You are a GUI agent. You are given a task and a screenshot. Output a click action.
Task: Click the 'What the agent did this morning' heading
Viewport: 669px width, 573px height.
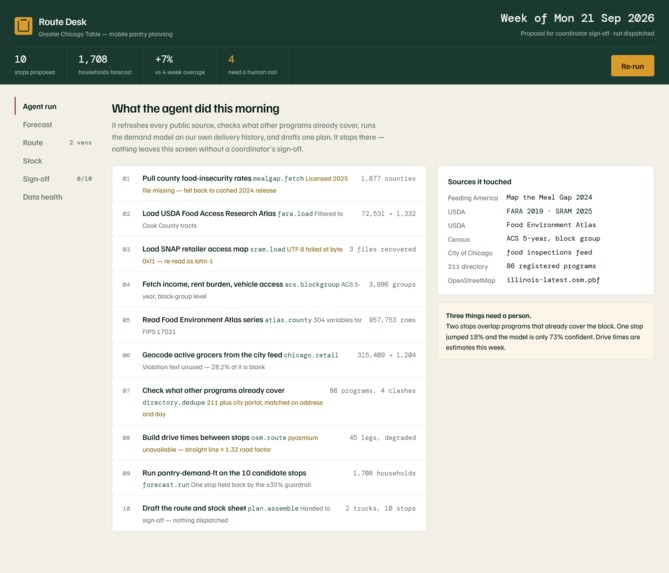tap(195, 109)
